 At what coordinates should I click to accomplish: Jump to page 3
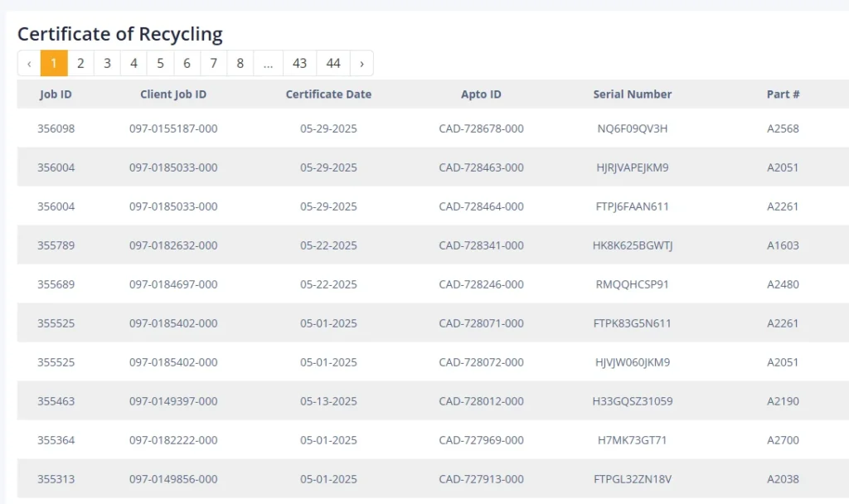[107, 63]
